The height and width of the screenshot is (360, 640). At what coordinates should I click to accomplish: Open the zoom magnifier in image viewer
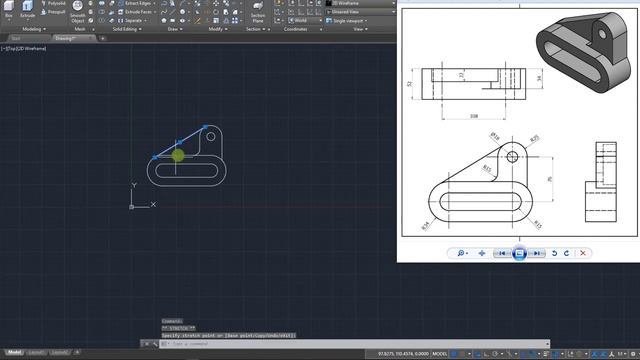(462, 253)
